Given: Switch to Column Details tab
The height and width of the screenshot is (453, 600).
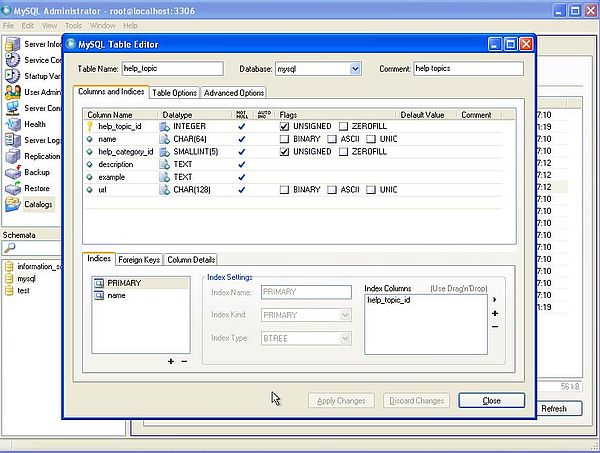Looking at the screenshot, I should click(x=191, y=260).
